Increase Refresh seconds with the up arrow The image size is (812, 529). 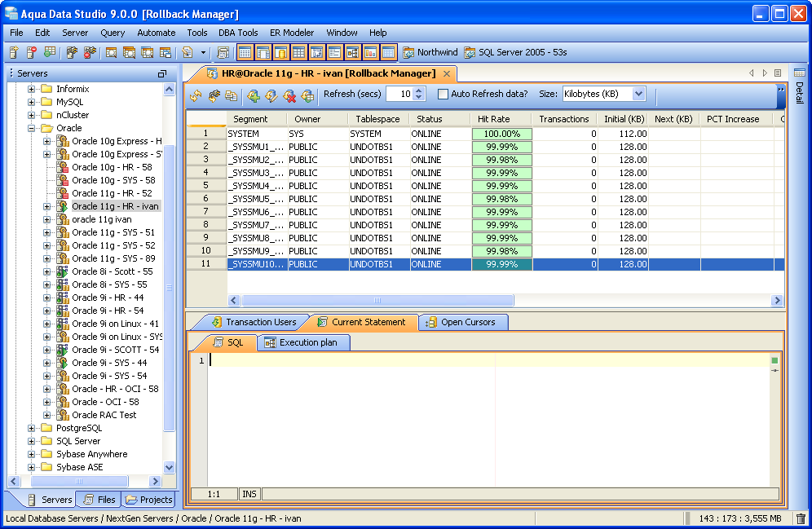coord(420,90)
